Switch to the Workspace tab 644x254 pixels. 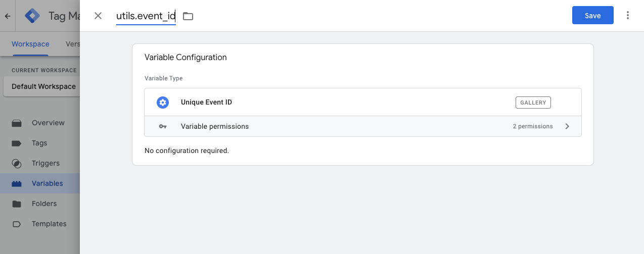30,44
